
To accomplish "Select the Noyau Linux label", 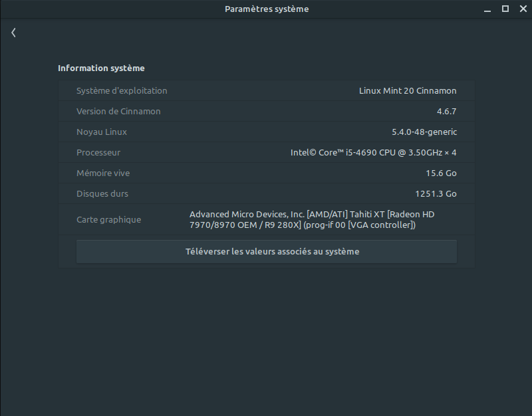I will pos(102,132).
